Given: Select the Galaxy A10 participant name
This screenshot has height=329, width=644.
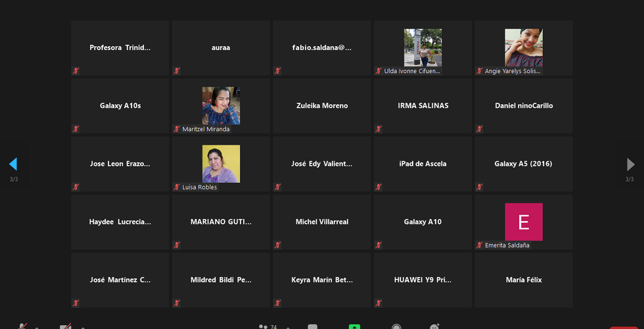Looking at the screenshot, I should [423, 222].
